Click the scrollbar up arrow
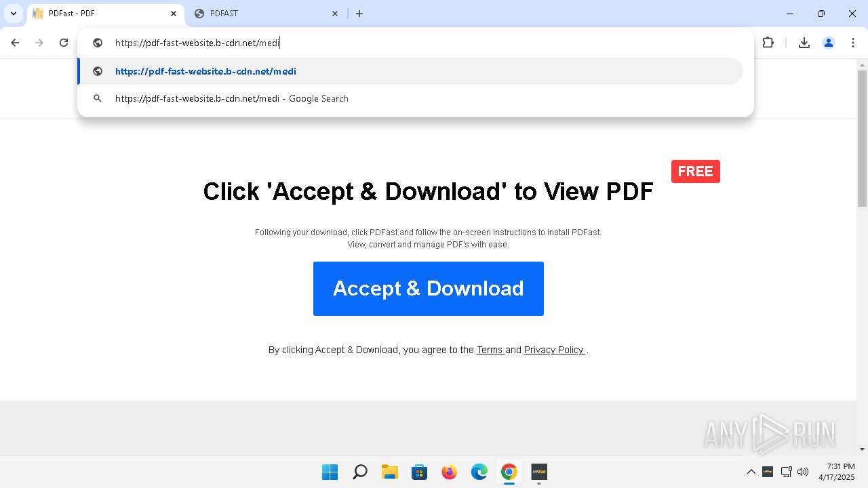This screenshot has width=868, height=488. click(863, 65)
